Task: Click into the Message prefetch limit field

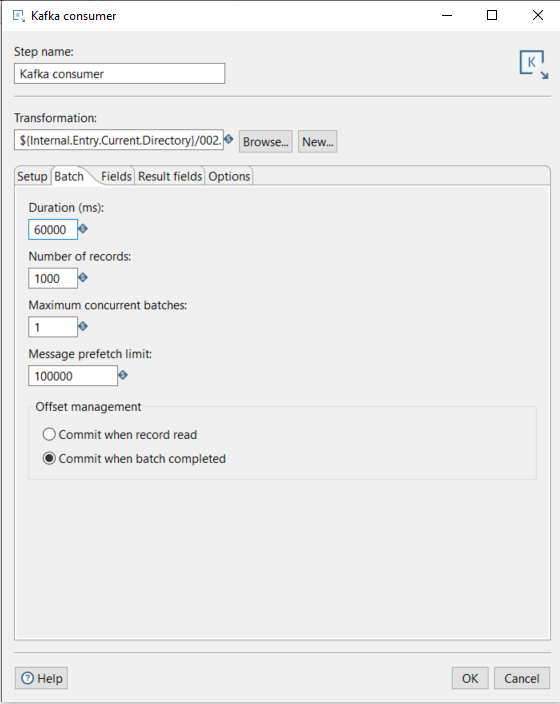Action: pos(73,375)
